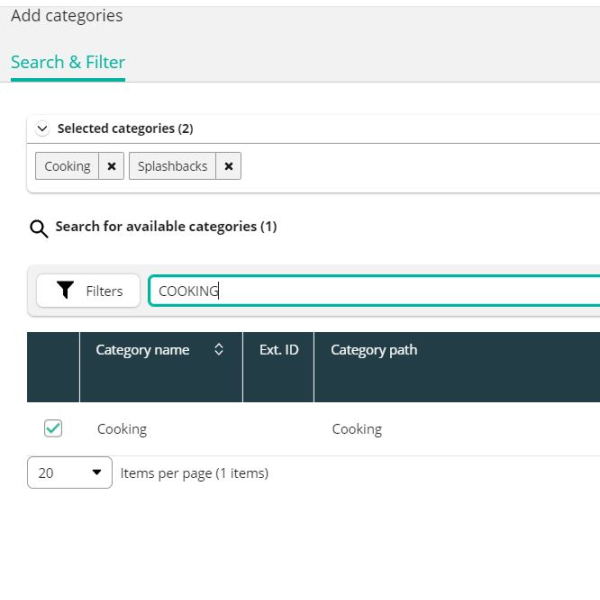The image size is (600, 600).
Task: Select the Cooking category name in the results row
Action: (122, 429)
